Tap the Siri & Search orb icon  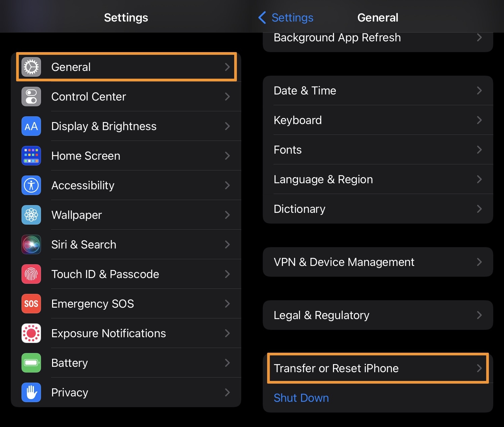point(31,244)
